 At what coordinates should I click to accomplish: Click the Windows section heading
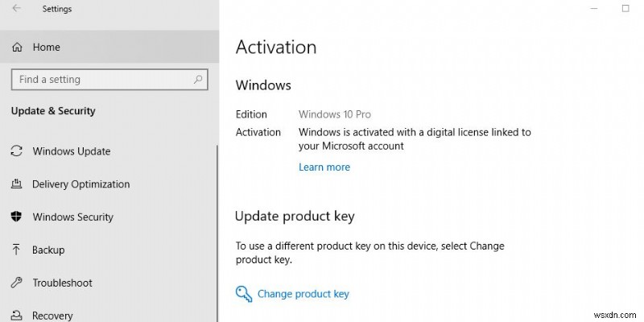coord(263,85)
